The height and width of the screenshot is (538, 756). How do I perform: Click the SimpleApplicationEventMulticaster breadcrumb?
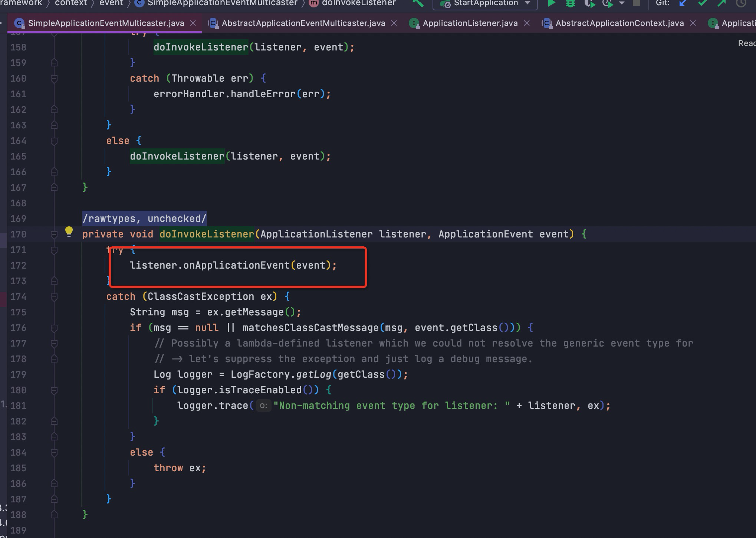coord(222,3)
